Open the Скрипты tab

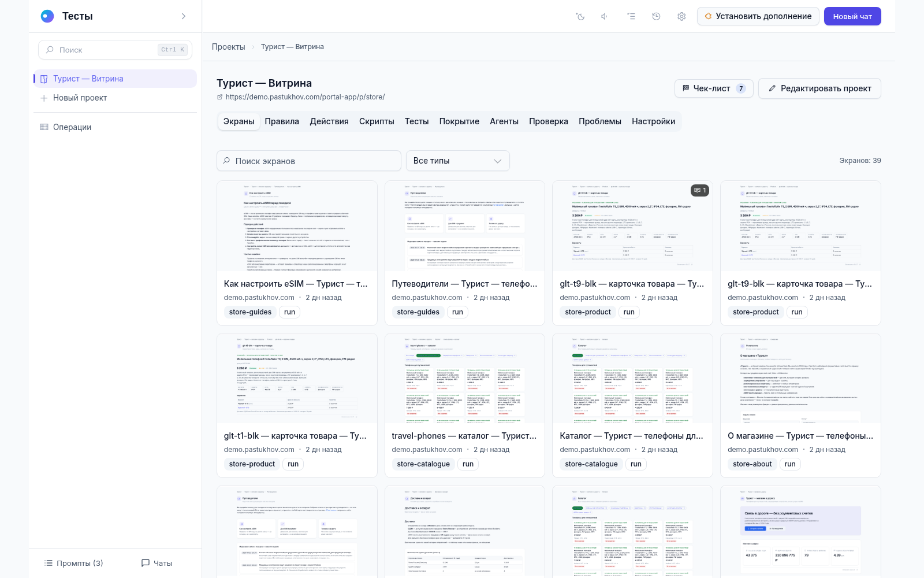[x=377, y=121]
